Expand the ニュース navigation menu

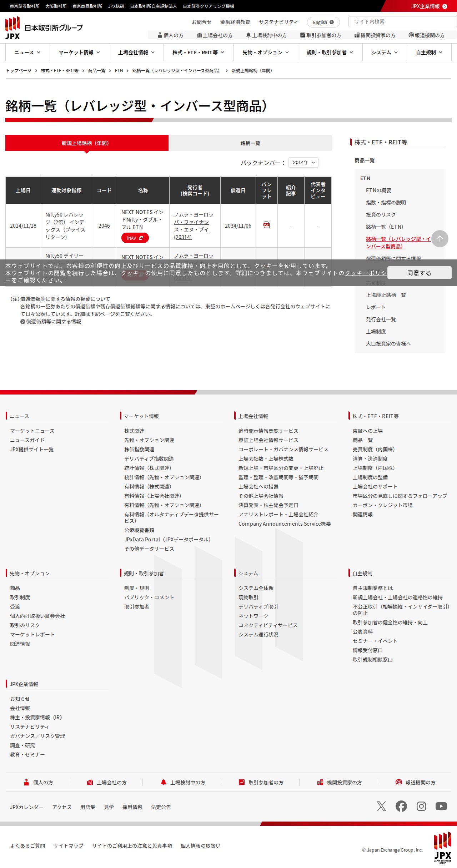tap(27, 52)
